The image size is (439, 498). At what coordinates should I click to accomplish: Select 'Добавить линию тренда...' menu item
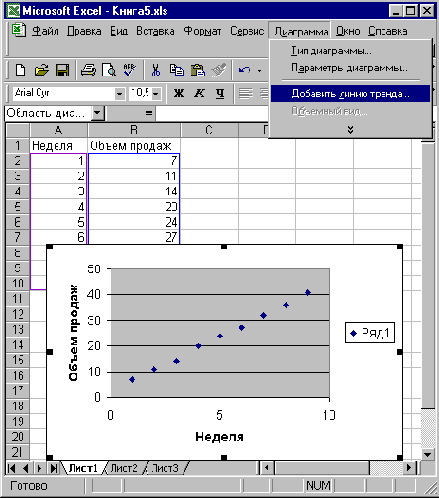coord(350,94)
